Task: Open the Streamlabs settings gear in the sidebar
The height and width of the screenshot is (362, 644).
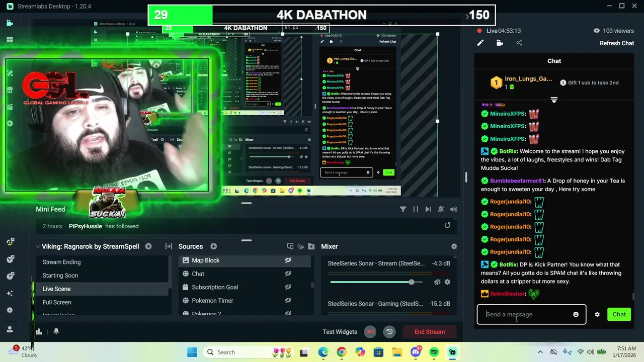Action: coord(10,310)
